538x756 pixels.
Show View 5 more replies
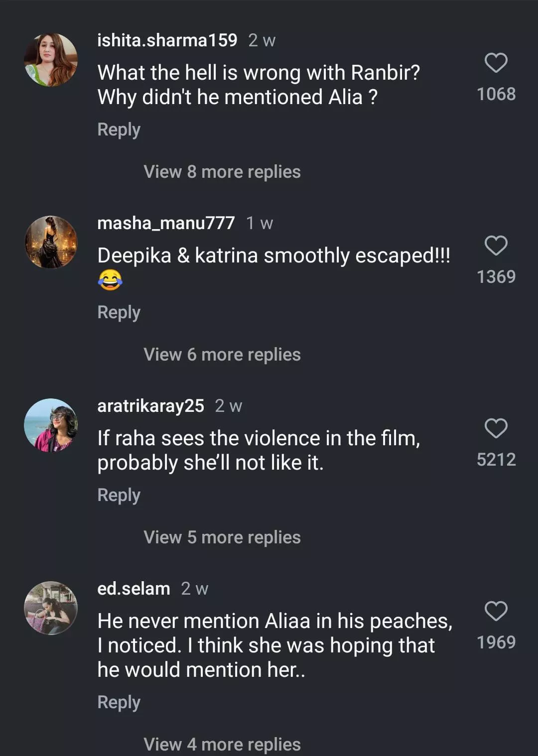click(x=222, y=537)
